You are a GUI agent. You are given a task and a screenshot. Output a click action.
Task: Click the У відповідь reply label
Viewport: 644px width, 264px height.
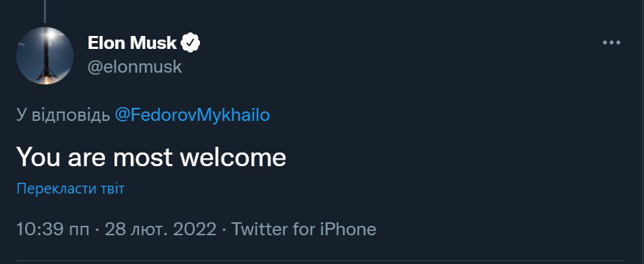tap(63, 115)
